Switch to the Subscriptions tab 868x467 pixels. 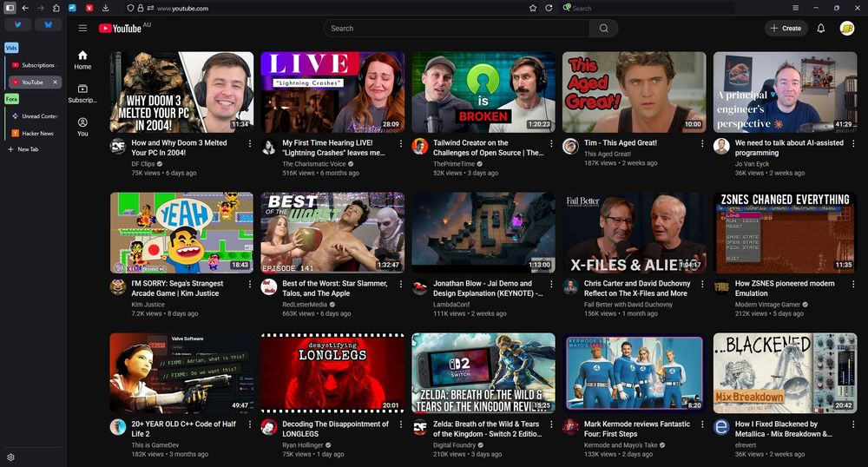click(35, 65)
